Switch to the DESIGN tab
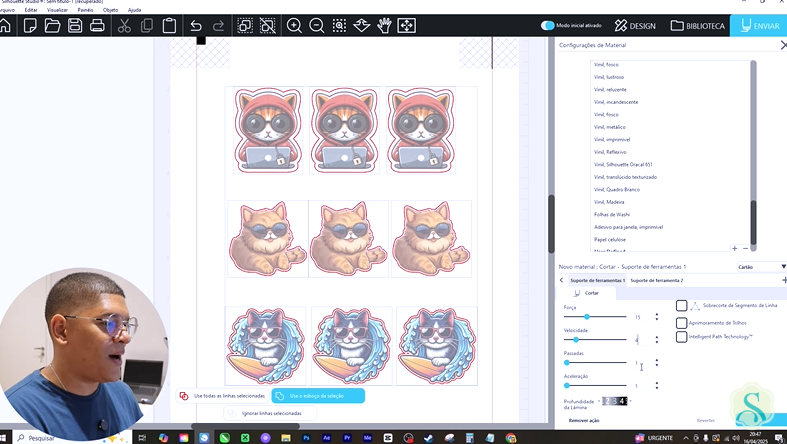This screenshot has width=787, height=444. coord(635,26)
